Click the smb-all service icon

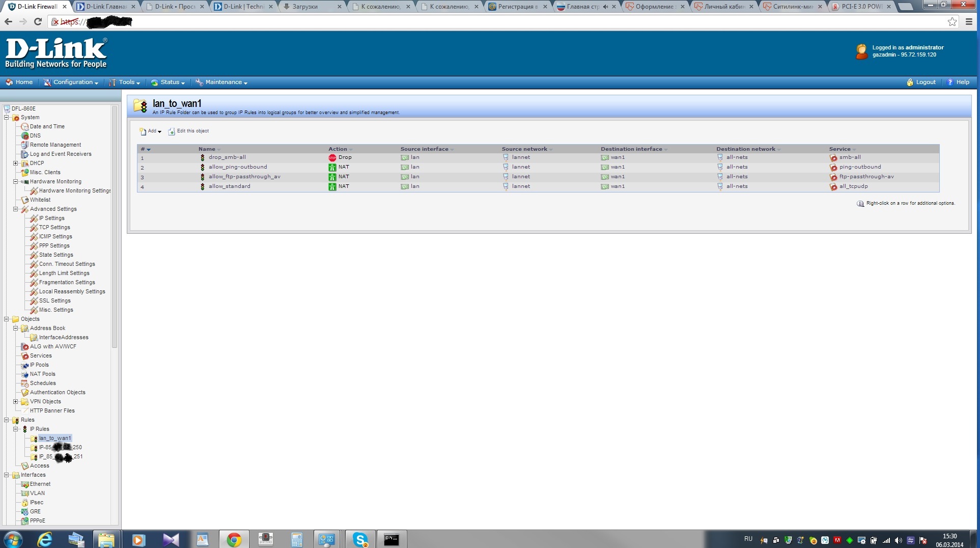point(833,158)
